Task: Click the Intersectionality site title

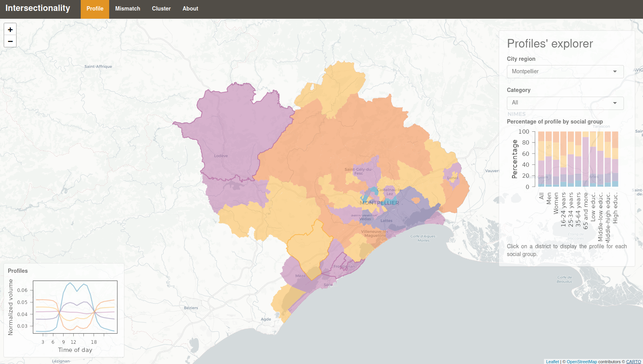Action: [x=38, y=8]
